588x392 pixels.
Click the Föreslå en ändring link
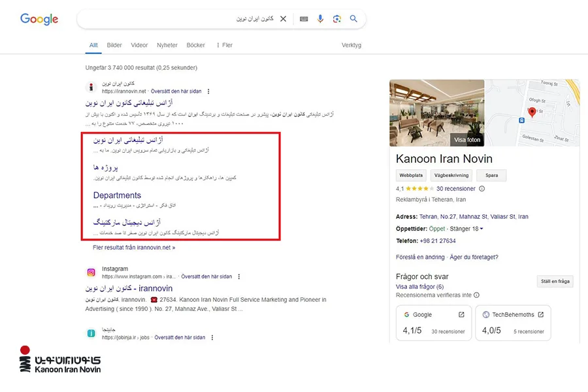point(420,257)
